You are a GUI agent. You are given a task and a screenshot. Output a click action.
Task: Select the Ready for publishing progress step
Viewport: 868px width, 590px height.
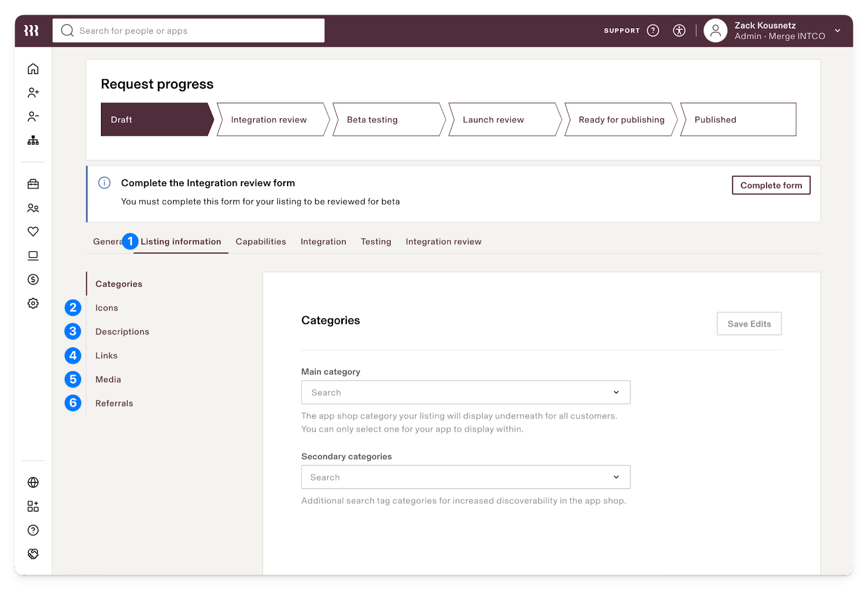coord(621,119)
